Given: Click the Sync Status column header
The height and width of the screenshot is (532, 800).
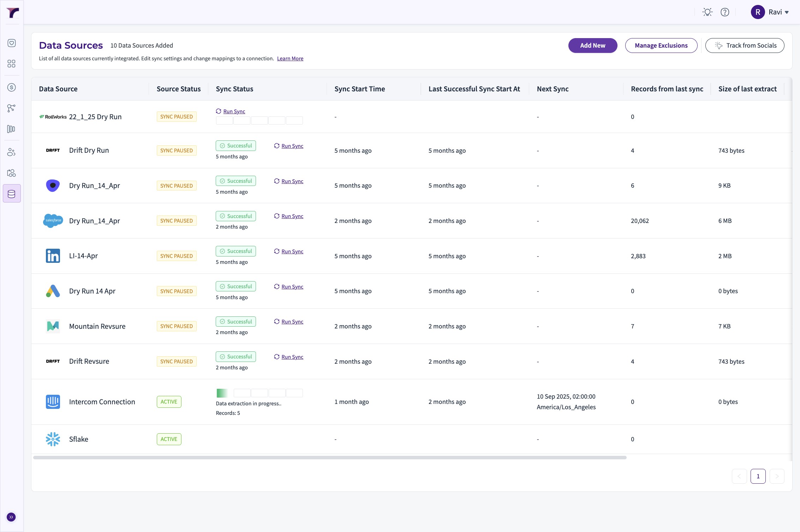Looking at the screenshot, I should pos(234,89).
